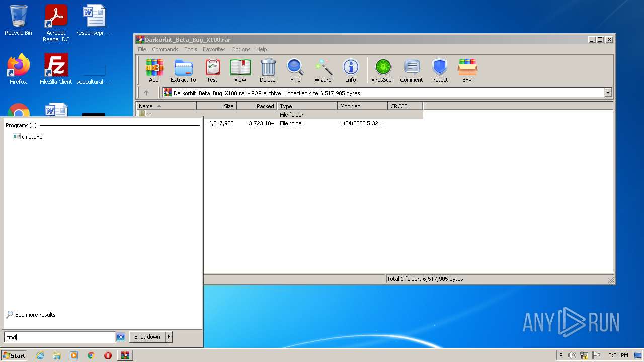Click the Internet Explorer taskbar icon
Viewport: 644px width, 362px height.
(x=40, y=355)
